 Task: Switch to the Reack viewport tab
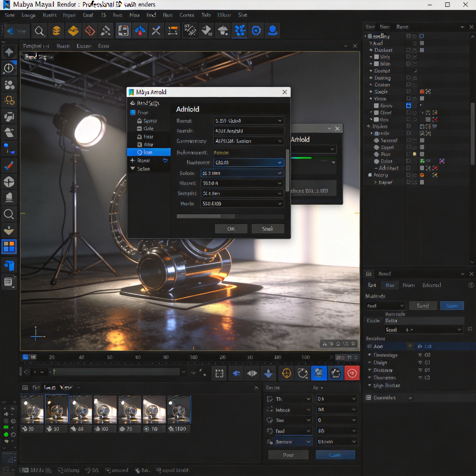tap(63, 46)
